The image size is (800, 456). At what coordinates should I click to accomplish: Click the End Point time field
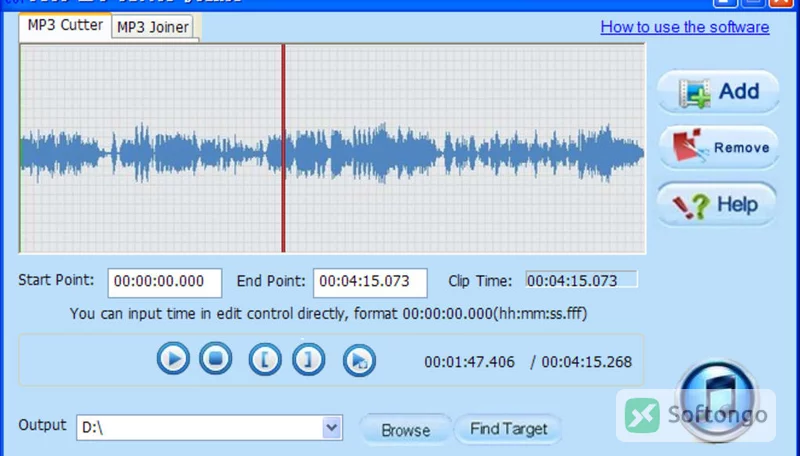point(370,283)
